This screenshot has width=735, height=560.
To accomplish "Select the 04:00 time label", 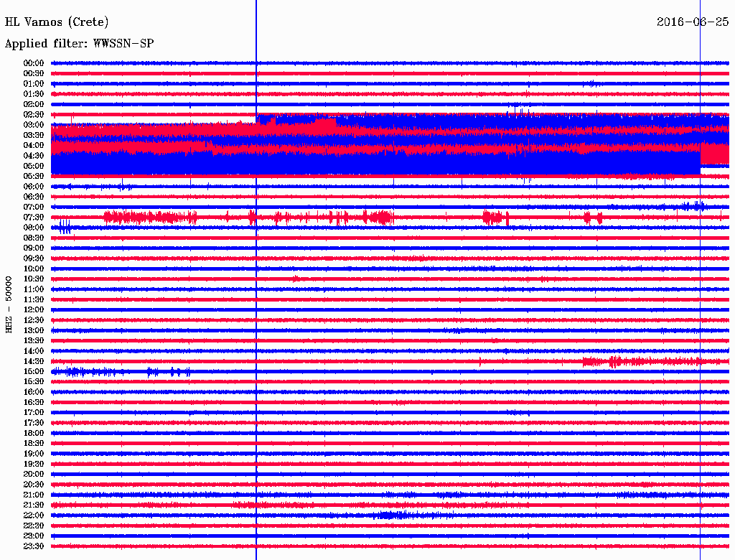I will (x=34, y=146).
